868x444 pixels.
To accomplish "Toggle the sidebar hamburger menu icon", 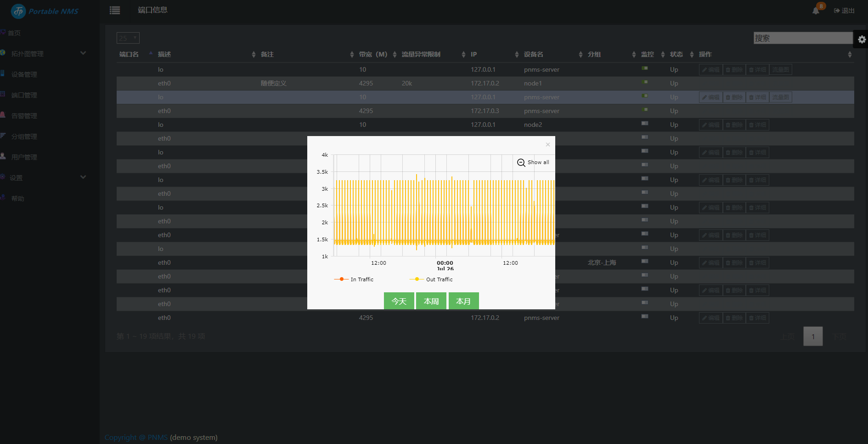I will [x=115, y=10].
